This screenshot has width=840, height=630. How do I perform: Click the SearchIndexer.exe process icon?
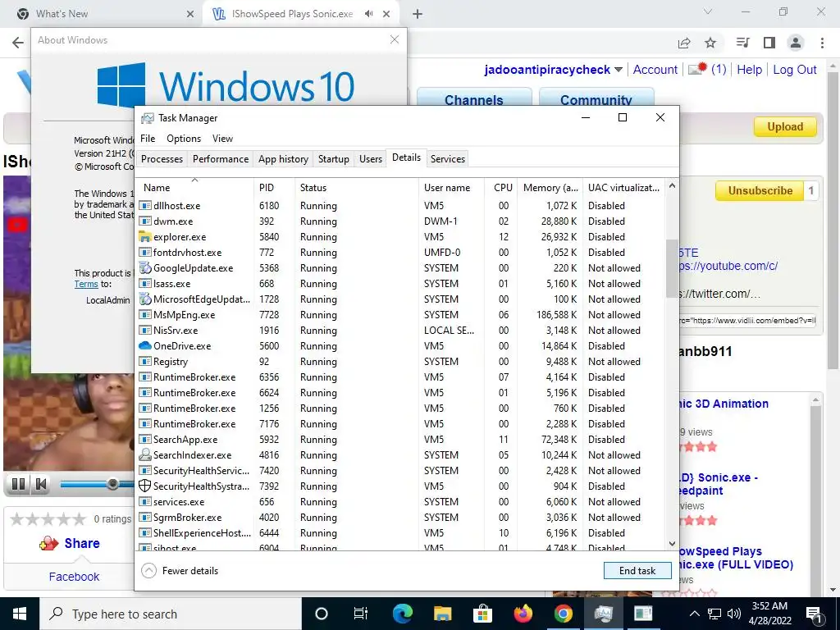(x=144, y=454)
